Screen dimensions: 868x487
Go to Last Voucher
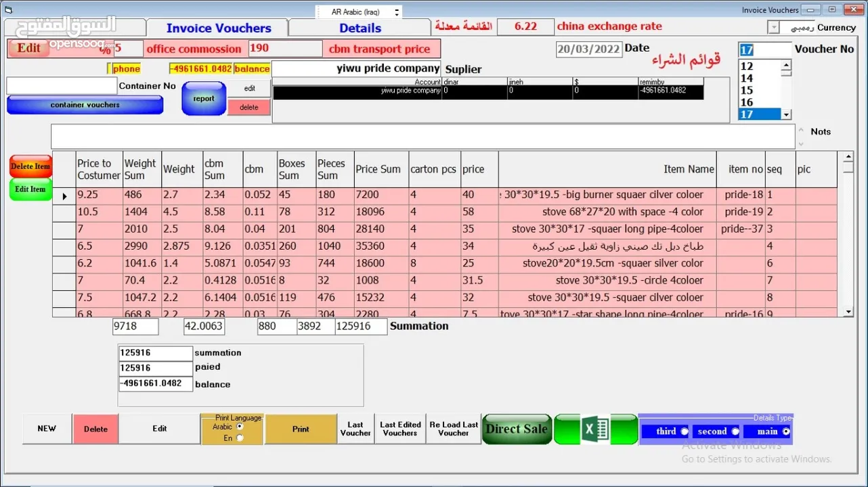coord(355,429)
